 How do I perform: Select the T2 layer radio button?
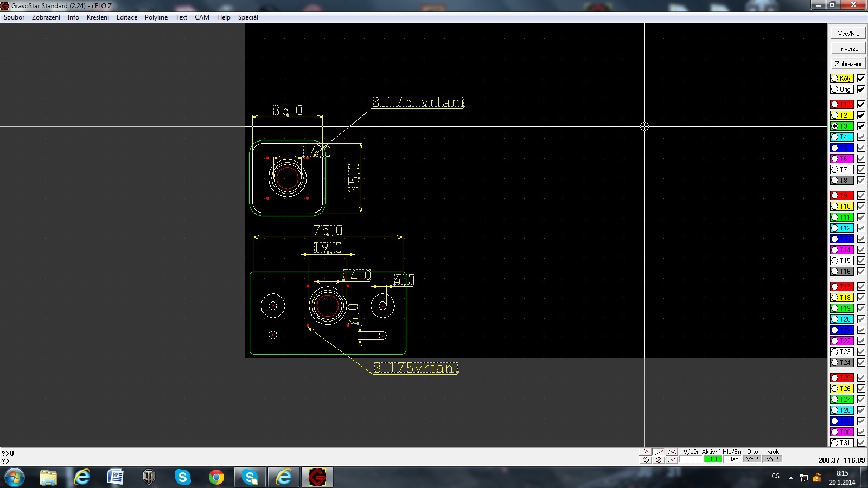(835, 115)
